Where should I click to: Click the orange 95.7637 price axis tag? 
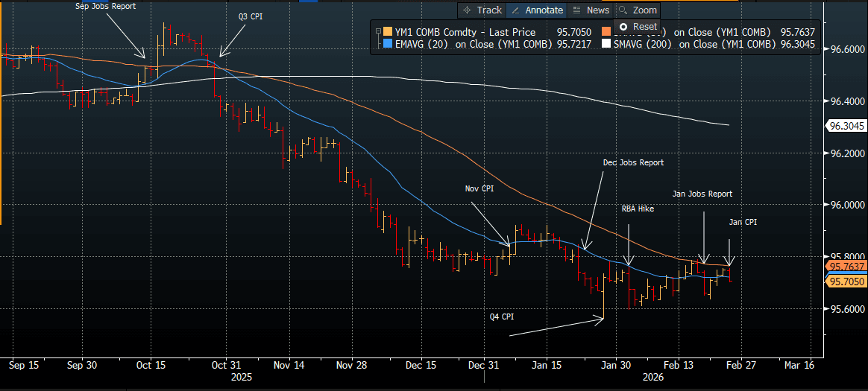tap(844, 266)
